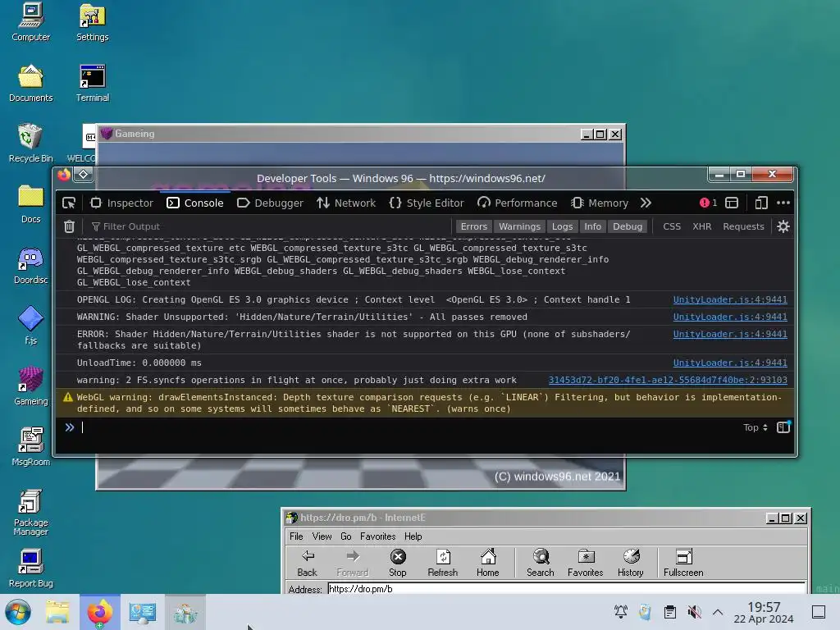Open the View menu in InternetE

click(x=322, y=536)
